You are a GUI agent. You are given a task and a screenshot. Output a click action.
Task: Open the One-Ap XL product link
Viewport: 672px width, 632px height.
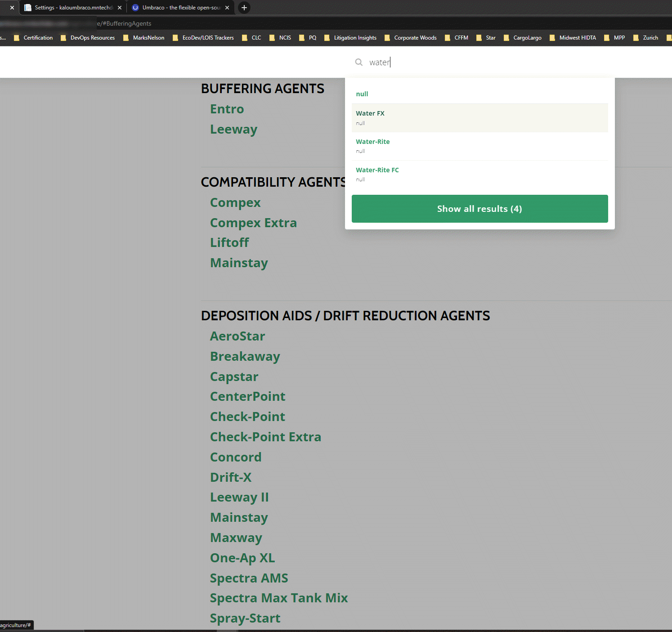tap(242, 558)
